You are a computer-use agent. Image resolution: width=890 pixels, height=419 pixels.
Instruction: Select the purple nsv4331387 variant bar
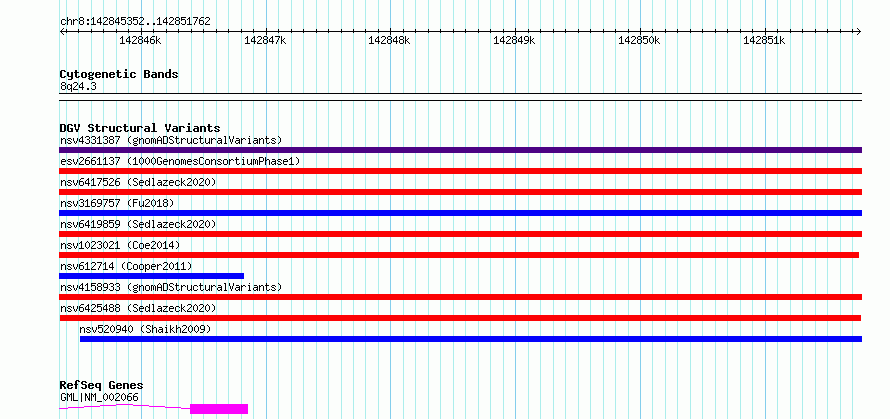pos(460,150)
